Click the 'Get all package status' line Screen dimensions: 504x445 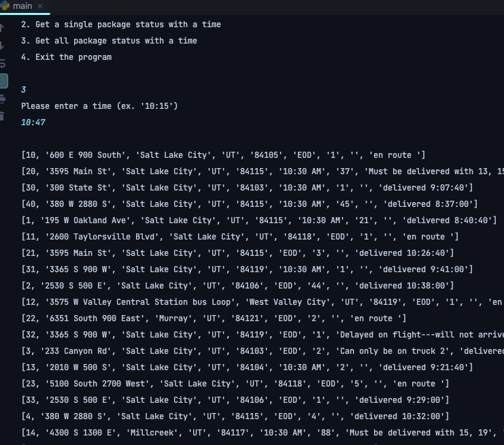pyautogui.click(x=109, y=41)
